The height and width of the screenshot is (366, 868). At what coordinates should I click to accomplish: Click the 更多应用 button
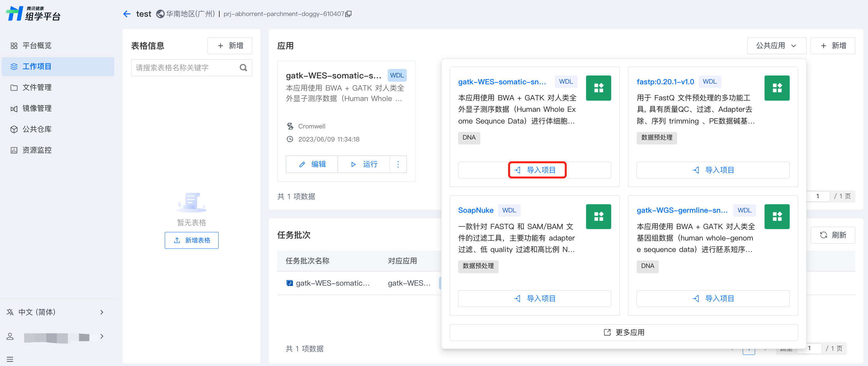click(x=623, y=332)
